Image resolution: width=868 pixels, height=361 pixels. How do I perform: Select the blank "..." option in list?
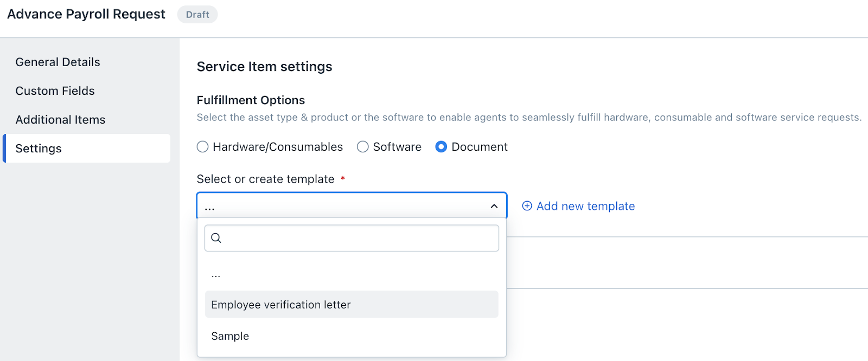[216, 275]
